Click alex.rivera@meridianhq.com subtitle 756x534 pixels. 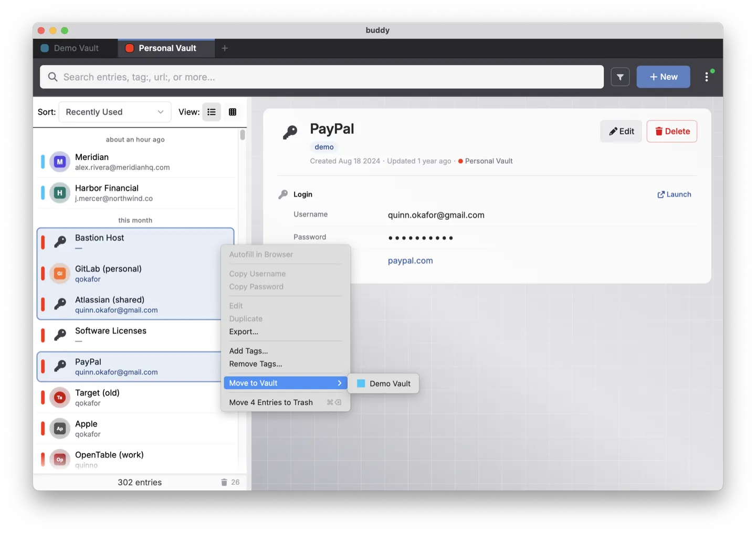(x=122, y=167)
